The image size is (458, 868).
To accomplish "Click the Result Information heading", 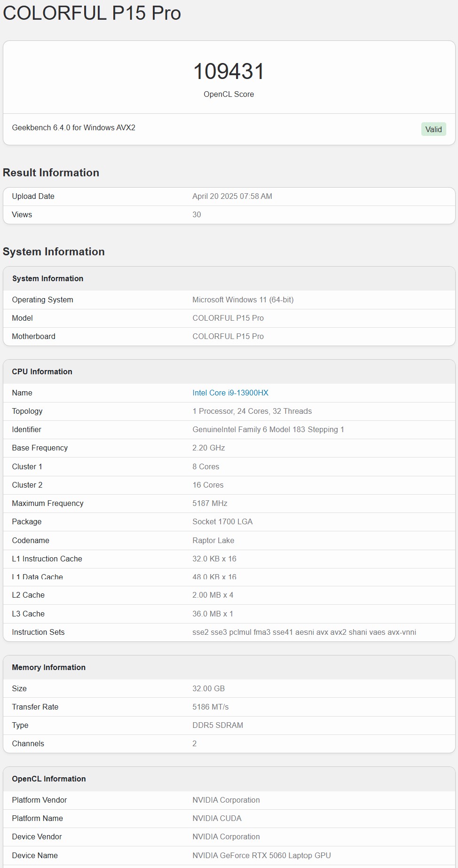I will point(51,173).
